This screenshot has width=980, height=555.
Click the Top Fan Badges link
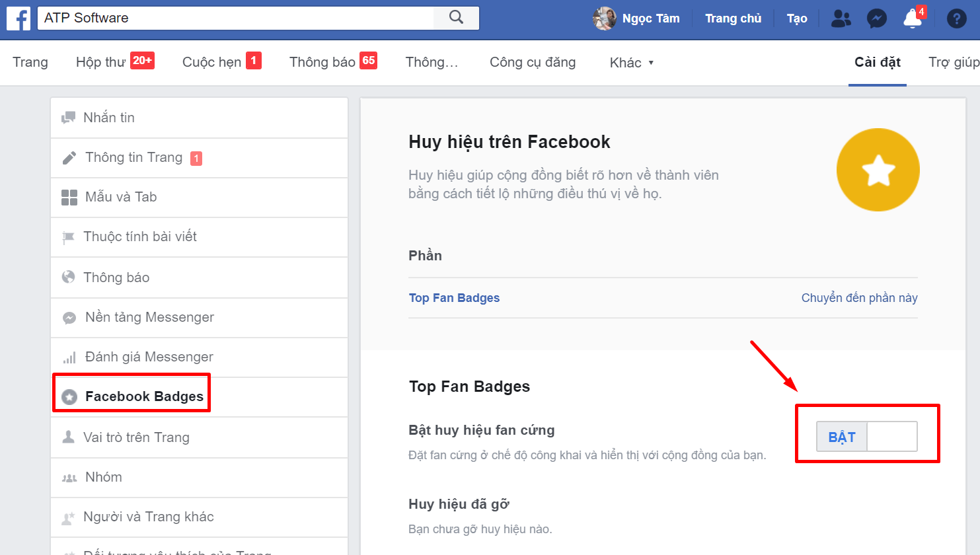pyautogui.click(x=454, y=298)
